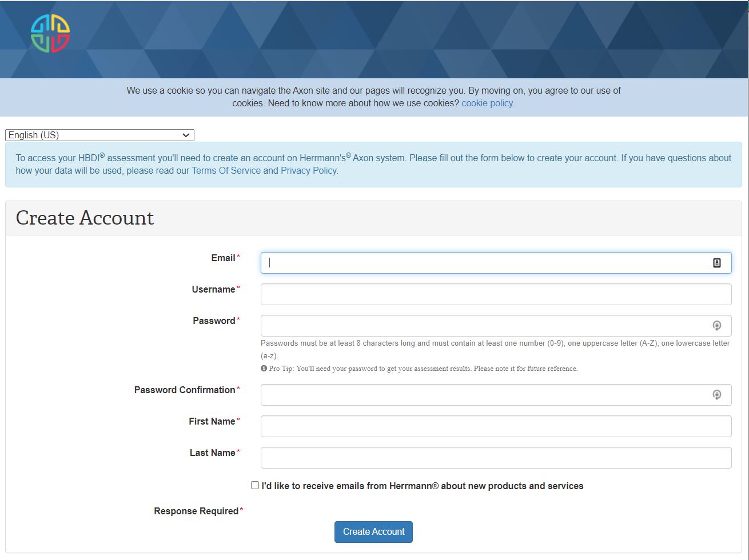Enable the Herrmann marketing emails checkbox
Image resolution: width=749 pixels, height=560 pixels.
(x=255, y=485)
